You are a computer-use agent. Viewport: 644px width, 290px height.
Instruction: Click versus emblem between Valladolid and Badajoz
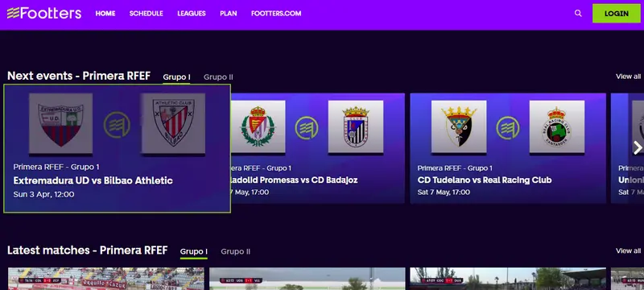[x=307, y=128]
